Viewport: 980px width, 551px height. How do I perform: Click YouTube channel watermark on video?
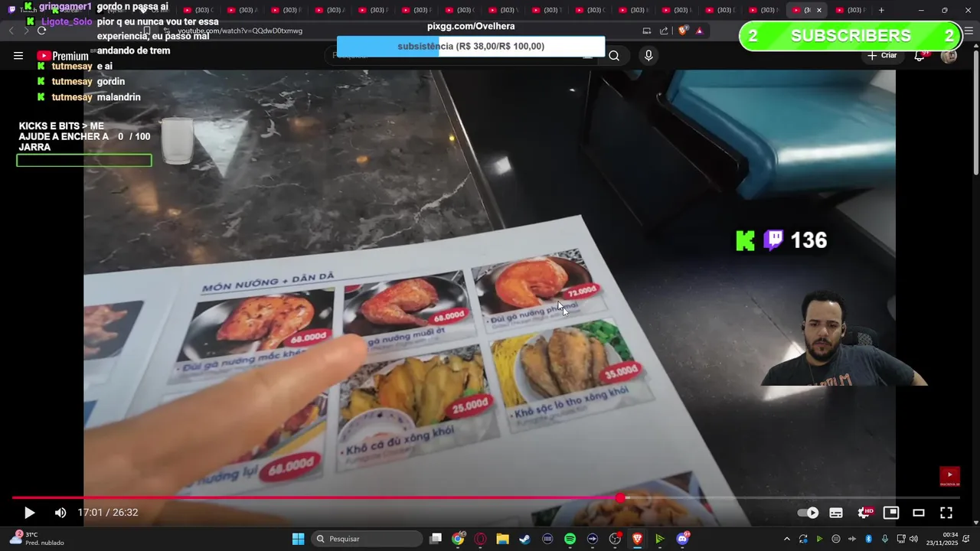pyautogui.click(x=949, y=477)
